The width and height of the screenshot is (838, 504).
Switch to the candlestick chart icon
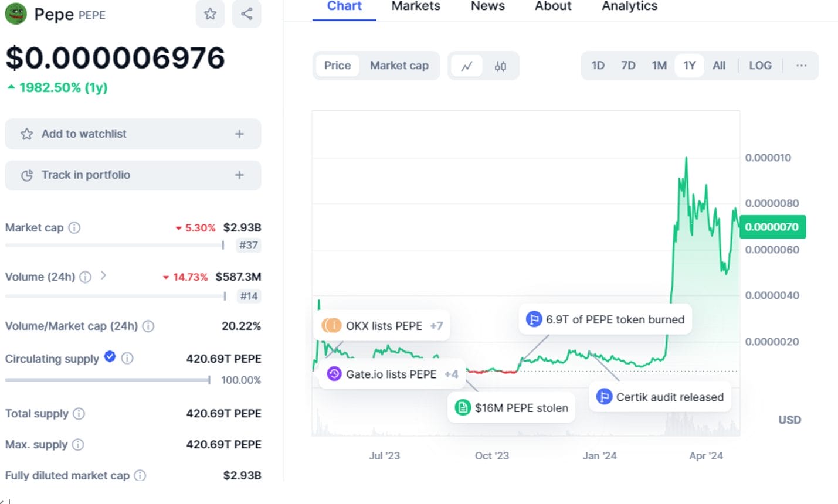point(500,66)
